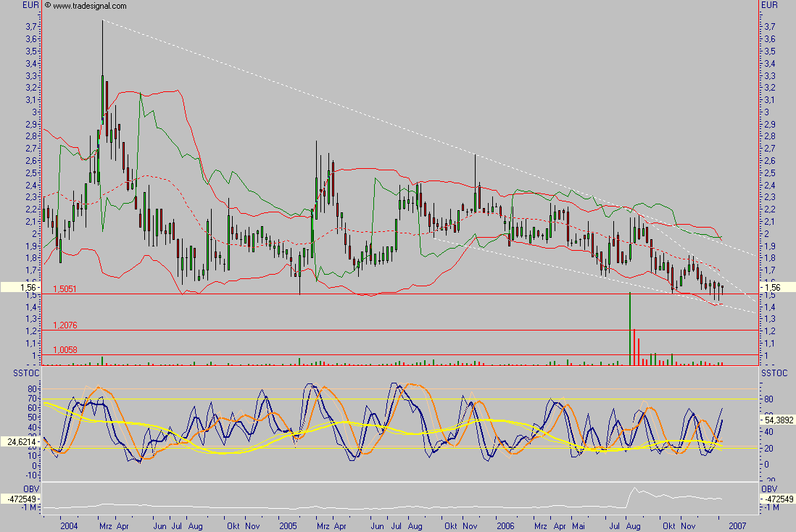
Task: Click the 54,3892 stochastic value tag
Action: pos(776,420)
